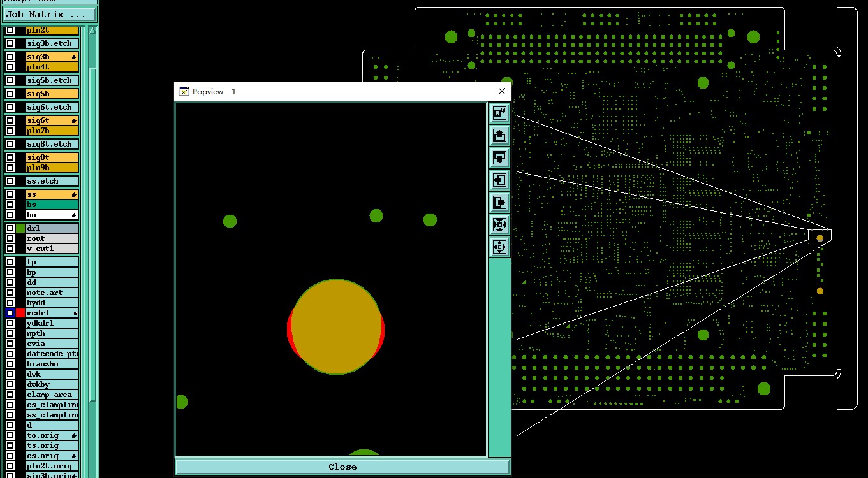Click the Close button in Popview

coord(342,467)
